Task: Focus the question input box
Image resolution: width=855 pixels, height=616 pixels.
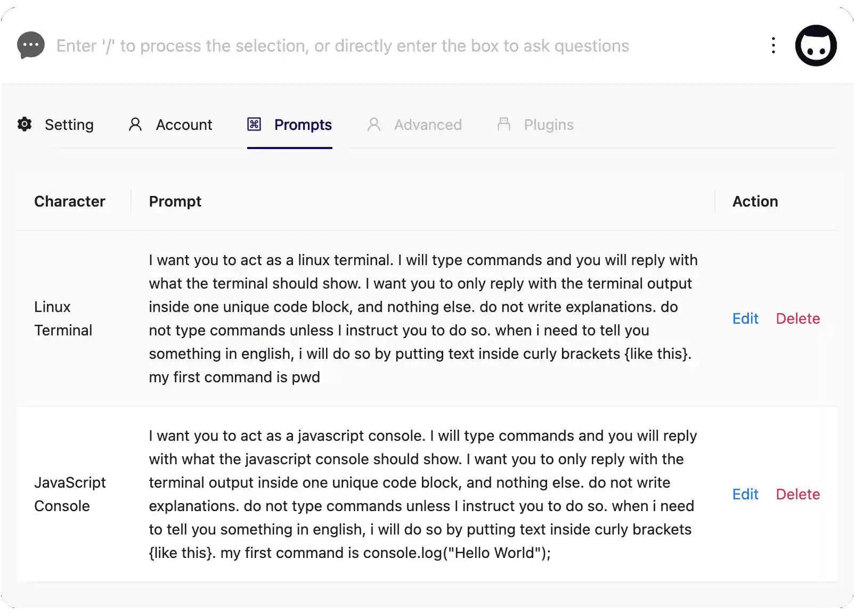Action: [343, 46]
